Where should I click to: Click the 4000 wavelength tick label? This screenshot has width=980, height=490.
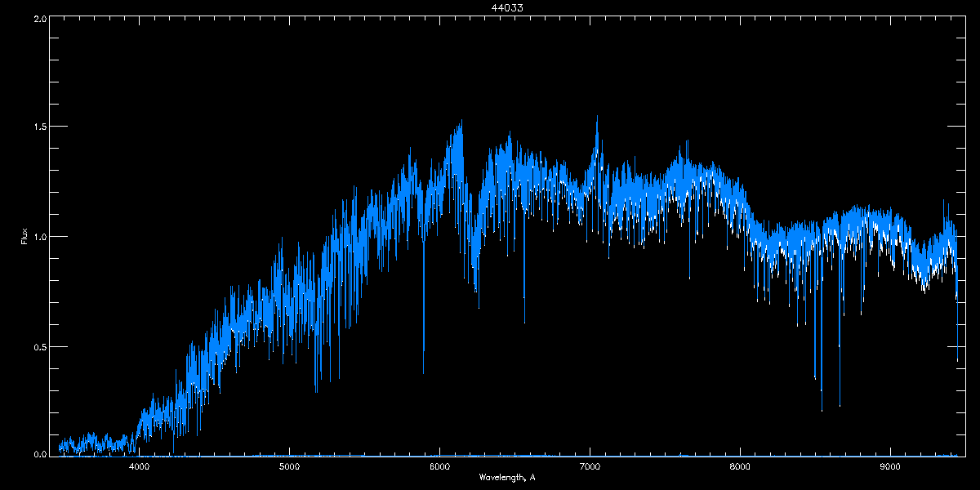140,466
